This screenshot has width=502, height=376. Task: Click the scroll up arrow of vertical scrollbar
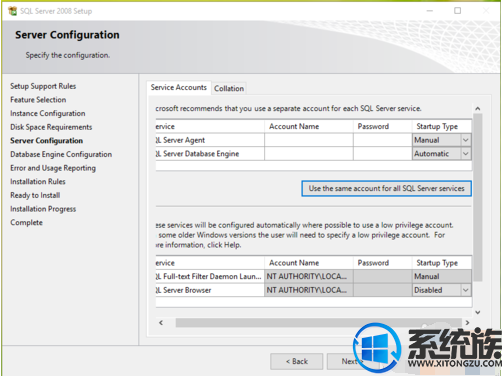tap(478, 109)
